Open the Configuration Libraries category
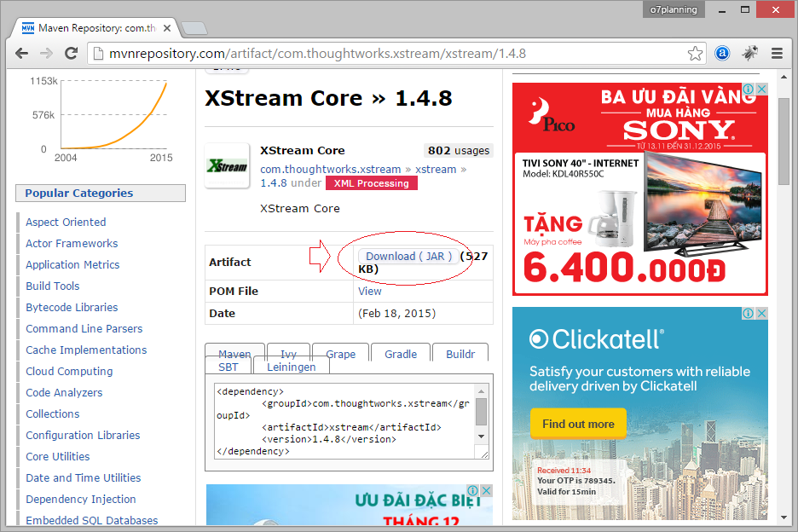 click(x=83, y=436)
